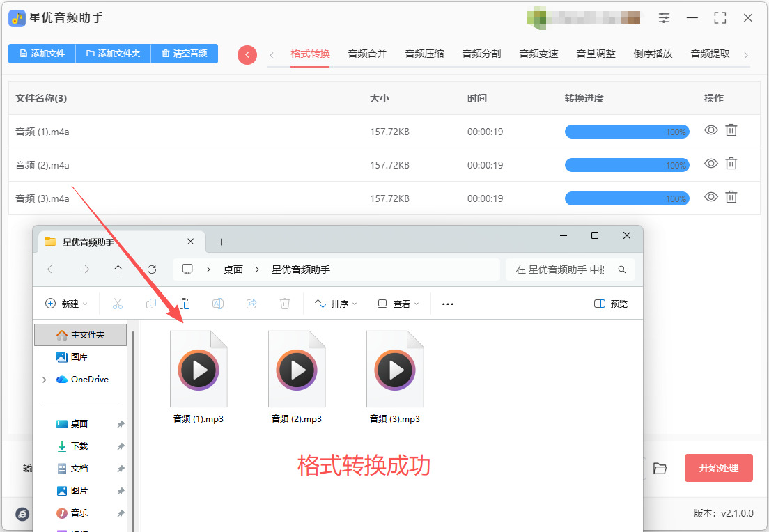Open the 音频提取 tab
This screenshot has height=532, width=769.
point(710,54)
